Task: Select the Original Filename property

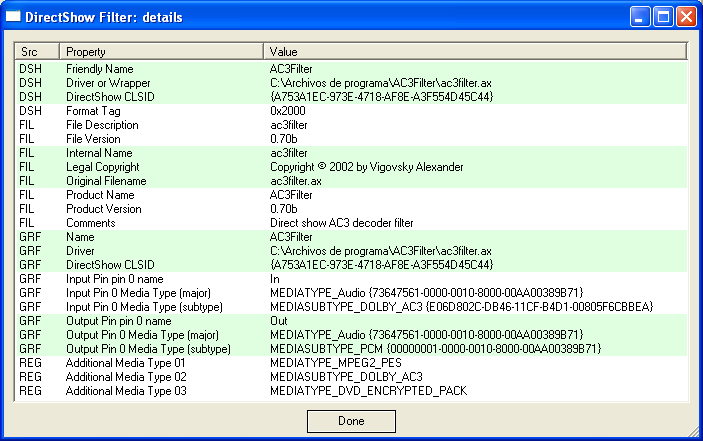Action: click(106, 181)
